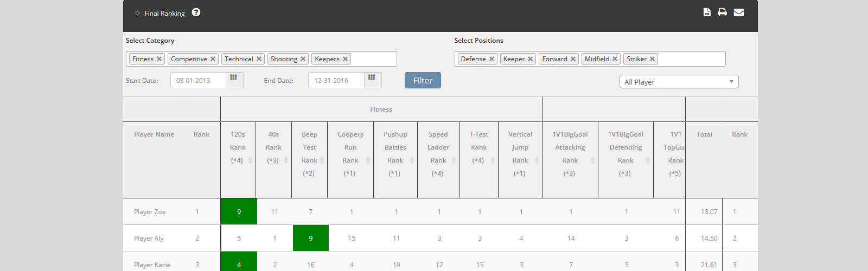Image resolution: width=868 pixels, height=271 pixels.
Task: Select Player Zoe in the table
Action: [x=150, y=212]
